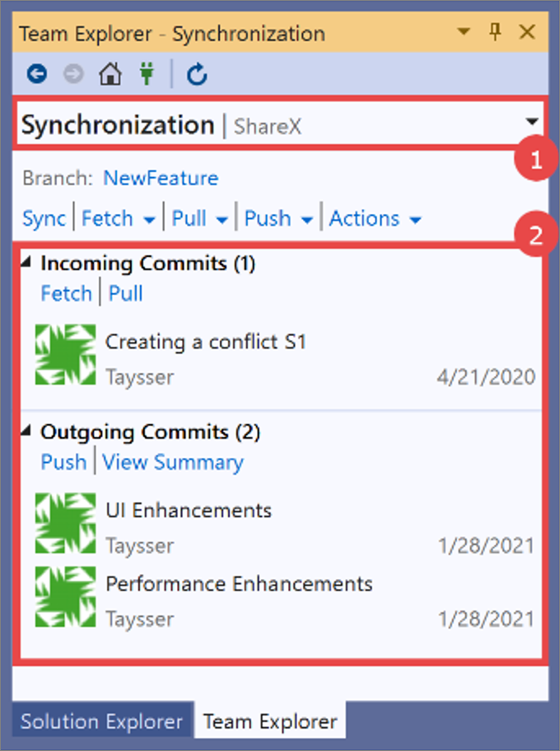Open the Actions dropdown menu

coord(415,220)
